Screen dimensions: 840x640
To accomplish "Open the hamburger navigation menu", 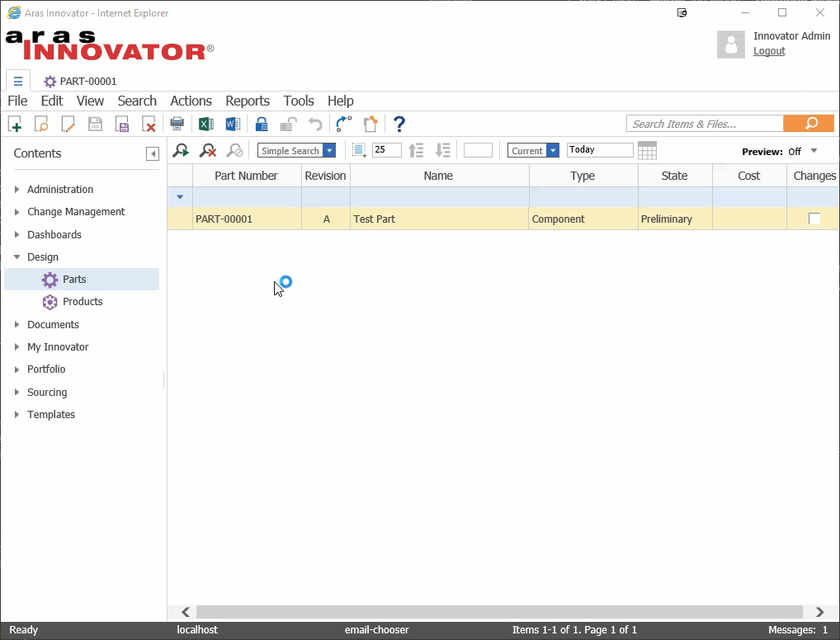I will click(x=18, y=82).
